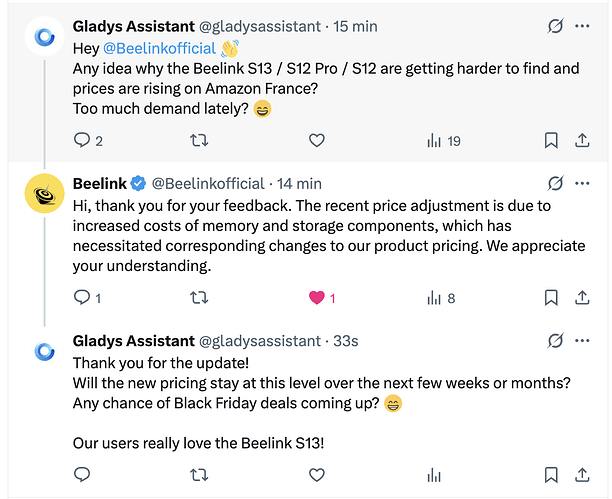The height and width of the screenshot is (499, 612).
Task: Share the first Gladys Assistant tweet
Action: click(583, 141)
